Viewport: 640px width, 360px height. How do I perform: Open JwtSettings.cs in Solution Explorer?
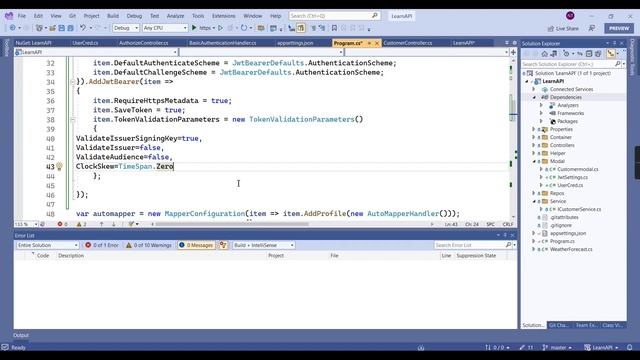[x=572, y=178]
